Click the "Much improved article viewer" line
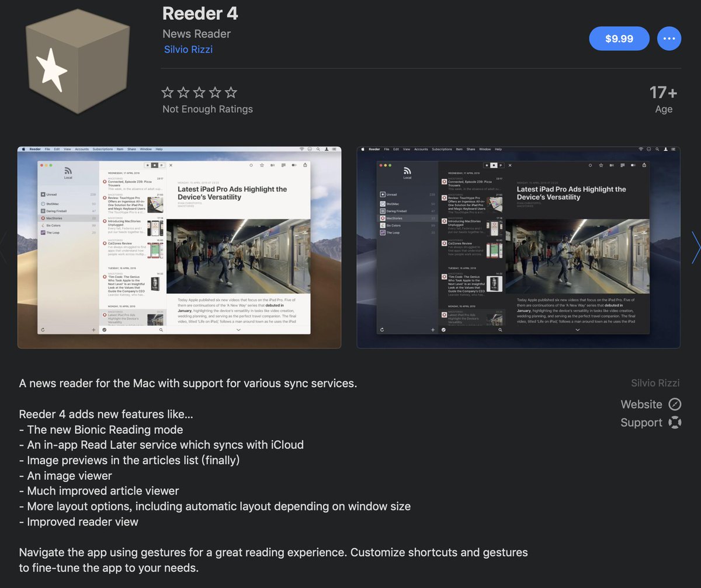The width and height of the screenshot is (701, 588). pyautogui.click(x=99, y=491)
